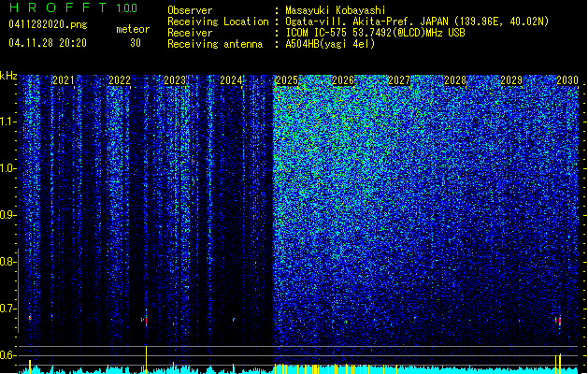Select the file name 0411282020.png
The width and height of the screenshot is (588, 374).
48,24
